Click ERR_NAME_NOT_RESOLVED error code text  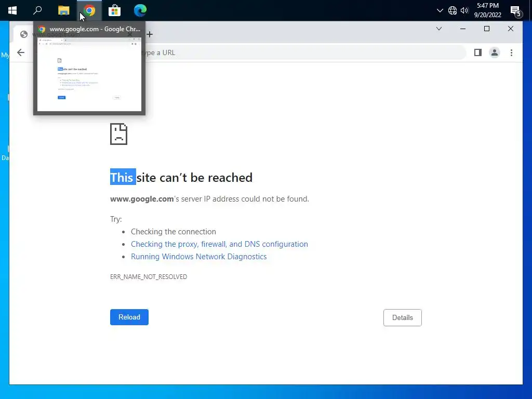pyautogui.click(x=149, y=277)
